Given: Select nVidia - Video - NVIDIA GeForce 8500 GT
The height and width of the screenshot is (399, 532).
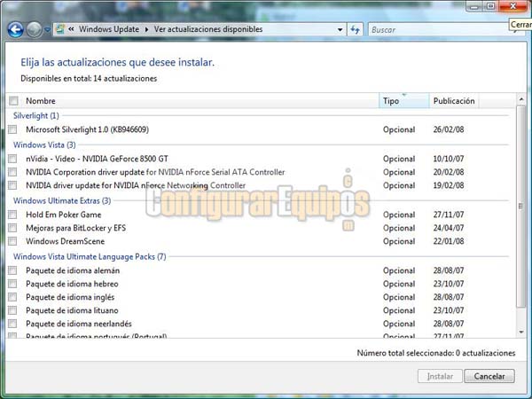Looking at the screenshot, I should coord(97,159).
